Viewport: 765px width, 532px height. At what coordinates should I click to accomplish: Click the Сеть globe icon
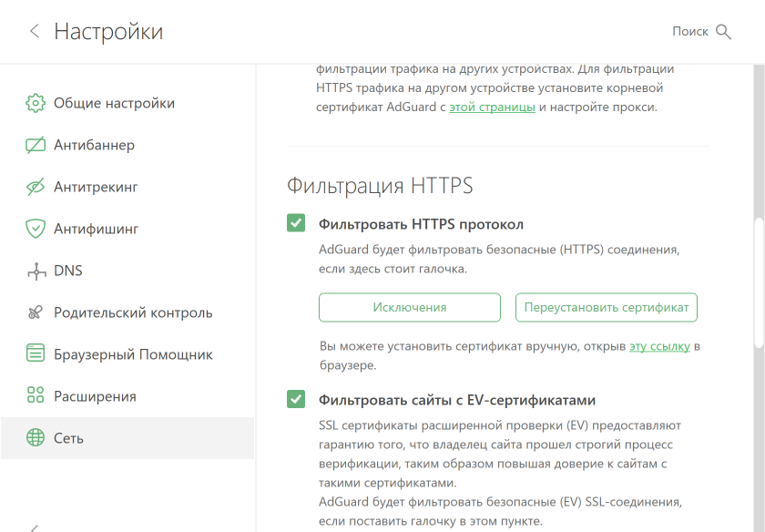click(36, 437)
